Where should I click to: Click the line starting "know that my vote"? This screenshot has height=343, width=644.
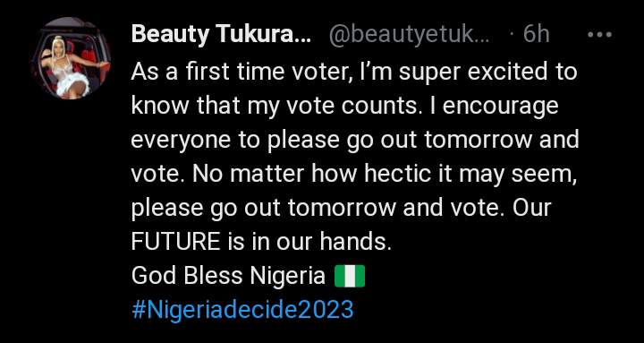(x=345, y=106)
